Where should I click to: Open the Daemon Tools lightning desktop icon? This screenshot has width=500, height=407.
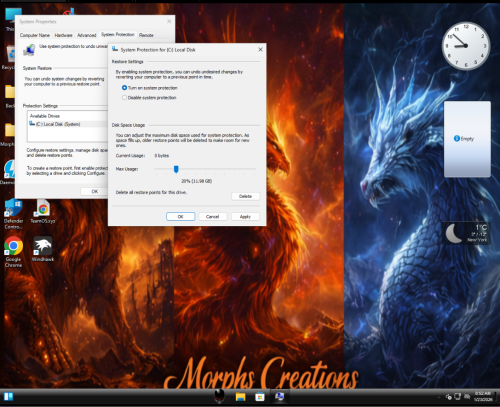pyautogui.click(x=9, y=172)
